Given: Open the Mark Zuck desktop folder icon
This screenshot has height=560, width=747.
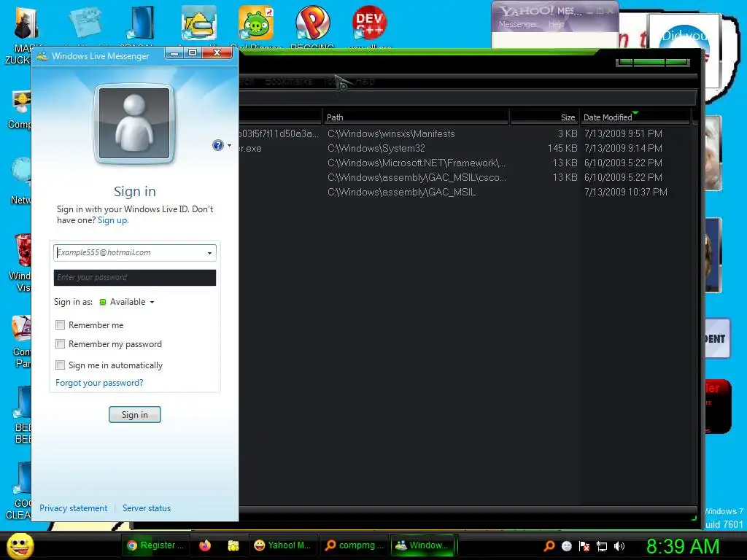Looking at the screenshot, I should point(25,24).
